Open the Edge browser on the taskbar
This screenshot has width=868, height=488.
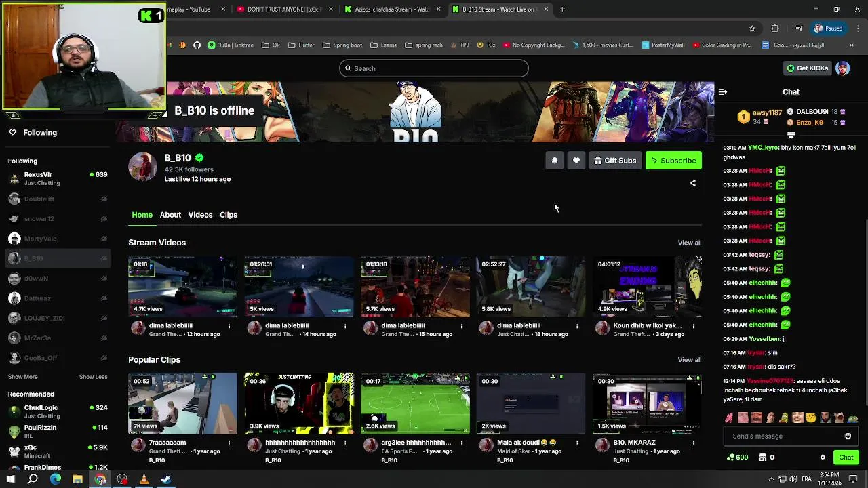tap(55, 479)
